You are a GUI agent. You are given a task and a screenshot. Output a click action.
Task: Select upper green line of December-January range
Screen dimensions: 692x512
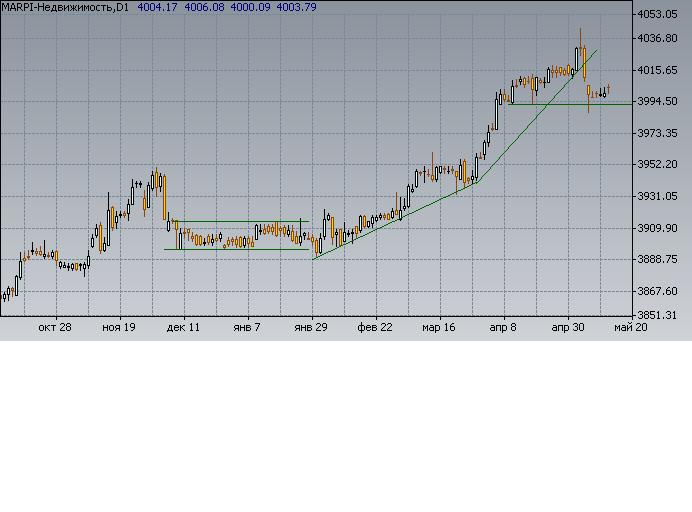point(240,221)
